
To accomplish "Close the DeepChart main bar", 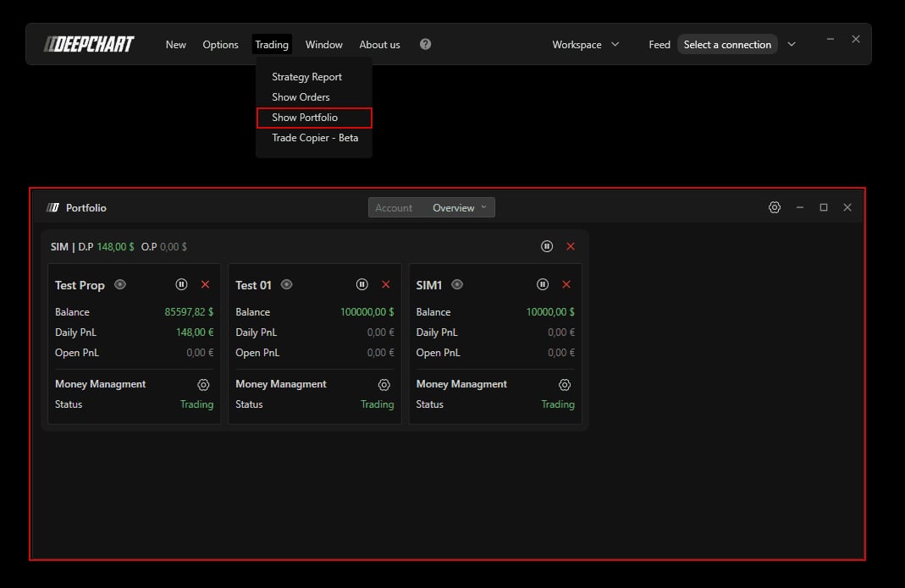I will tap(856, 39).
